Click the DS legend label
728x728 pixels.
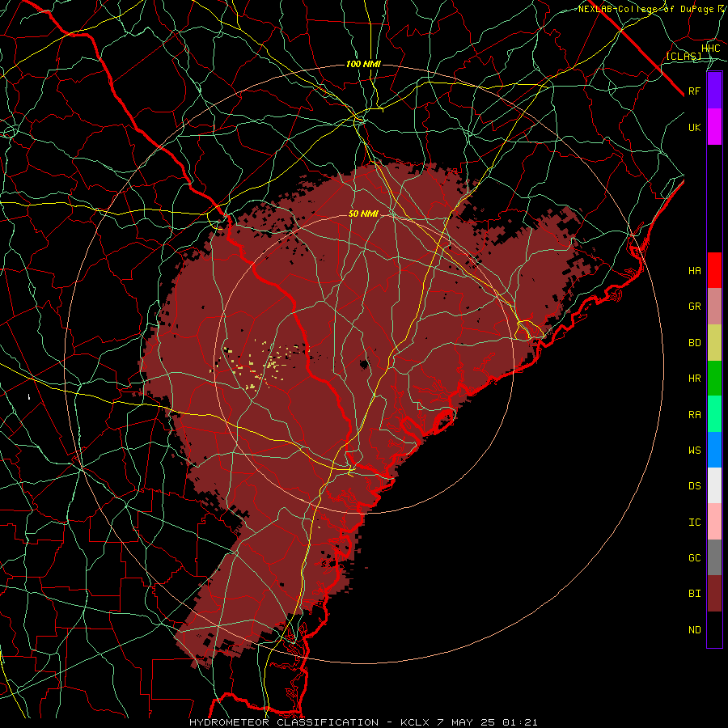[x=694, y=486]
